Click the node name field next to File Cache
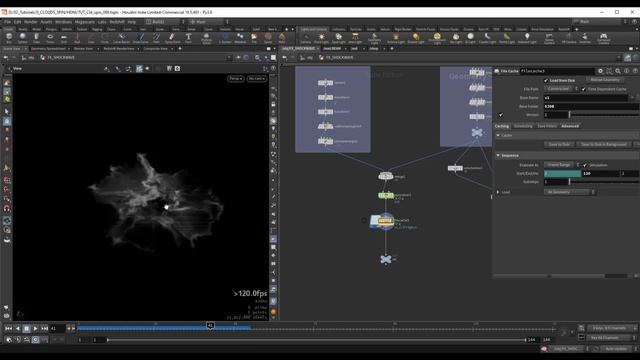 [557, 71]
